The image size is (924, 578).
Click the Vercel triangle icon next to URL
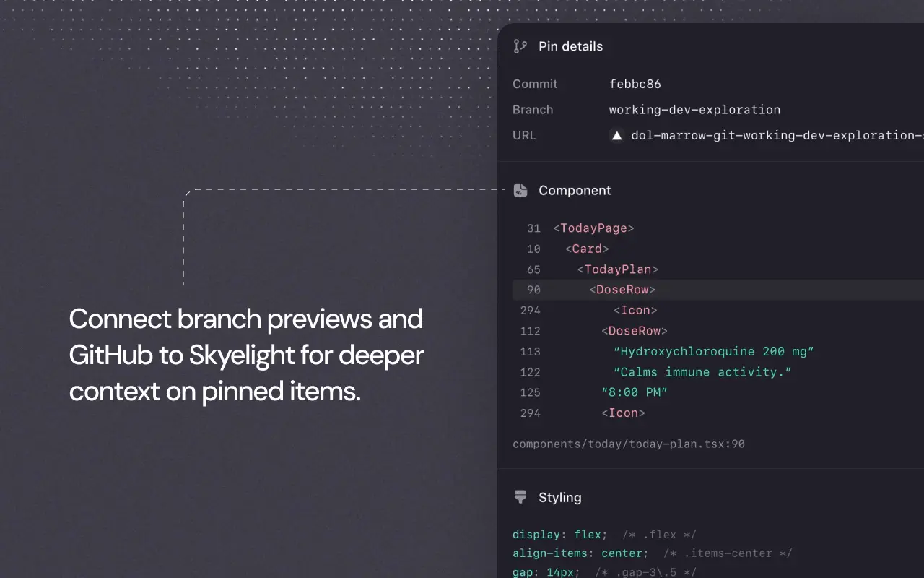pos(616,135)
